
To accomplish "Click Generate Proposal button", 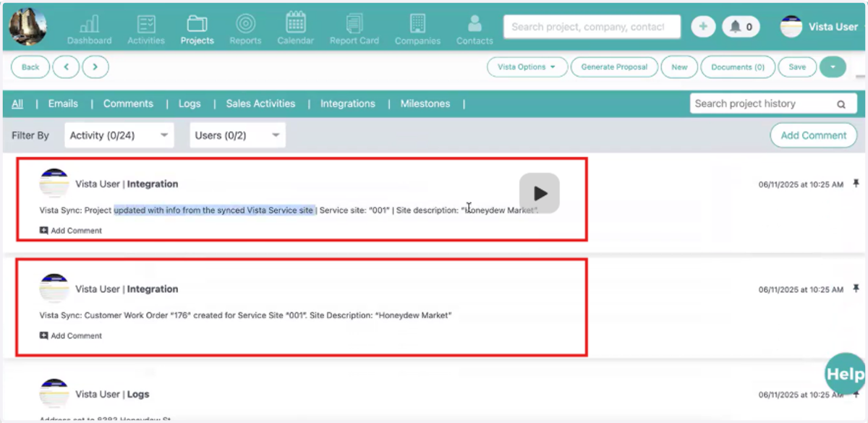I will tap(615, 67).
